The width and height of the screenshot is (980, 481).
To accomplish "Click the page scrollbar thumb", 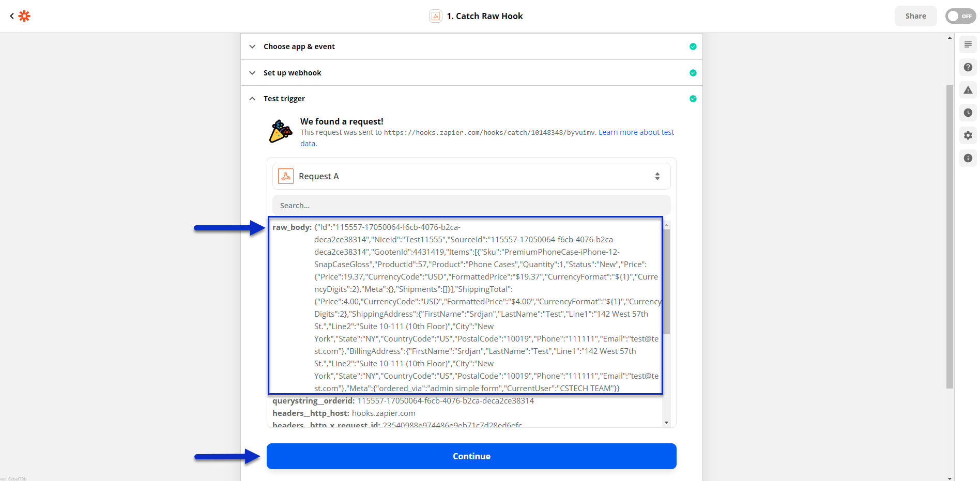I will pos(950,237).
